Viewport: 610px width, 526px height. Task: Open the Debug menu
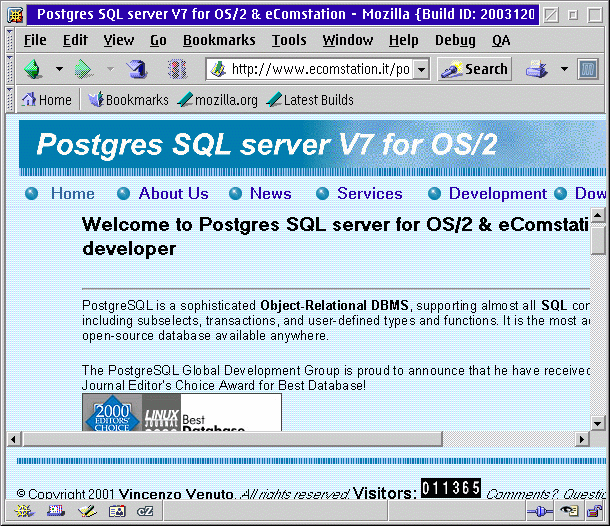tap(455, 40)
